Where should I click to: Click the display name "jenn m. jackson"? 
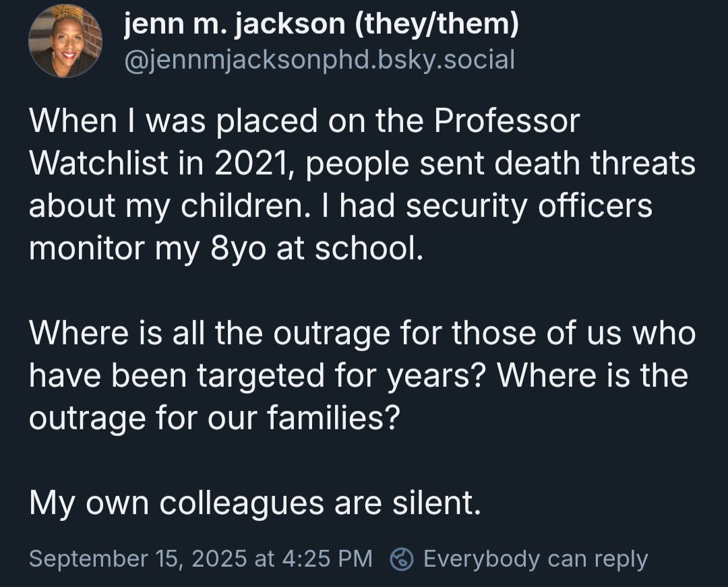coord(233,26)
